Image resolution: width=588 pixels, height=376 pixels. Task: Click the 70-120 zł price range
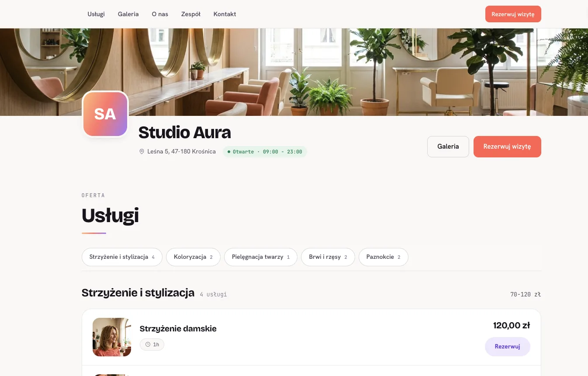tap(526, 294)
